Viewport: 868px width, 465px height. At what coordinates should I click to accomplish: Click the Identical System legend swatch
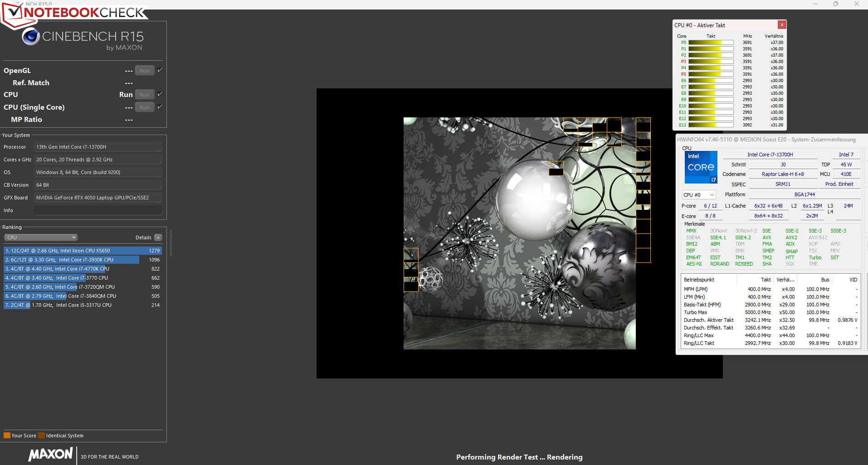[42, 436]
